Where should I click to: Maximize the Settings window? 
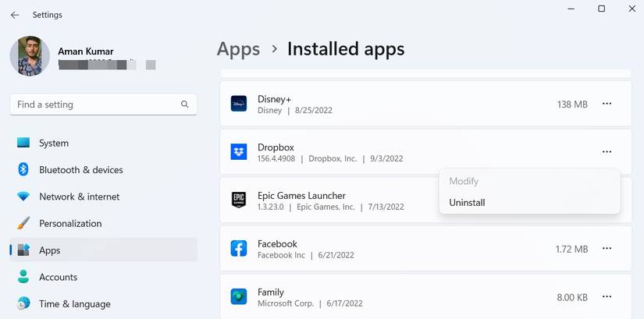tap(601, 9)
